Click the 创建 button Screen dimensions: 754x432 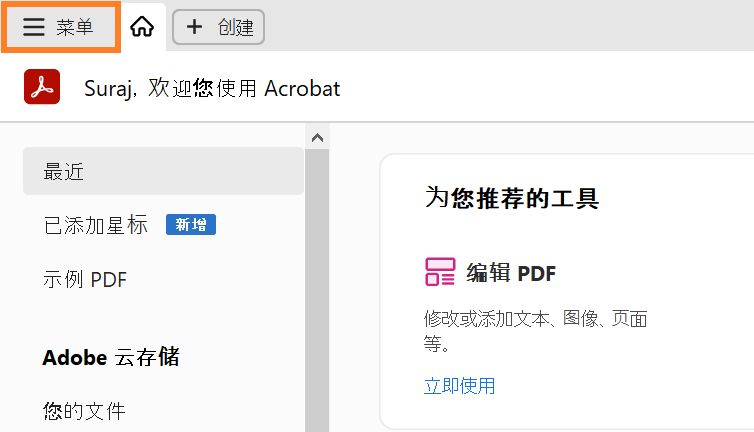218,27
